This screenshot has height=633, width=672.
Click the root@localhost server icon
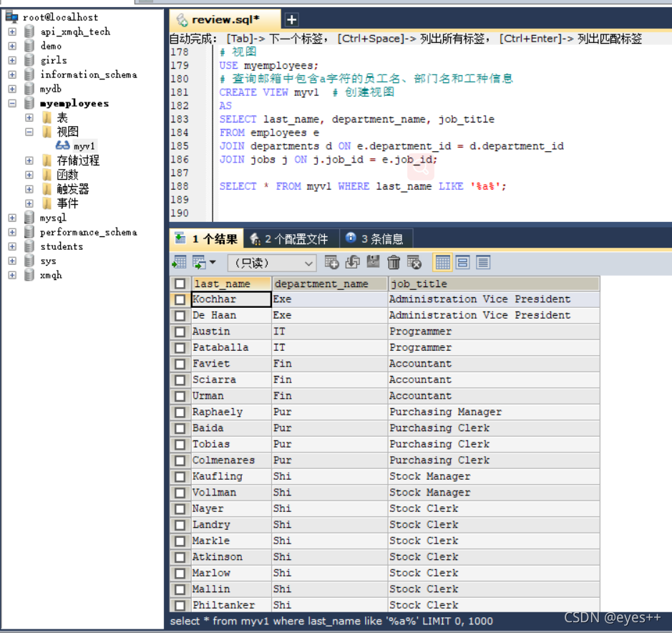(x=11, y=17)
